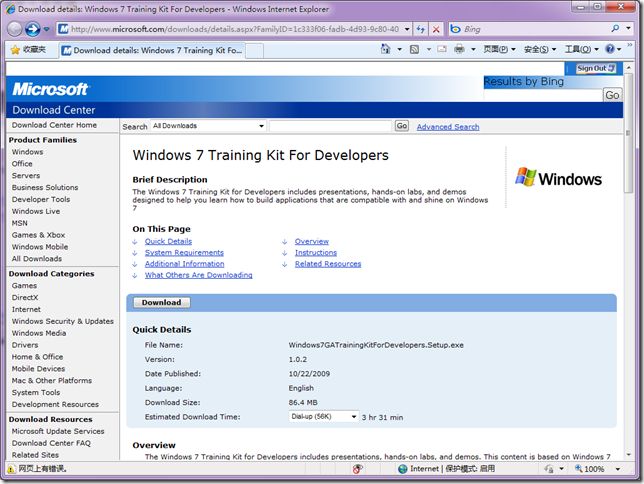Click the browser Forward button
The width and height of the screenshot is (644, 484).
pos(33,29)
